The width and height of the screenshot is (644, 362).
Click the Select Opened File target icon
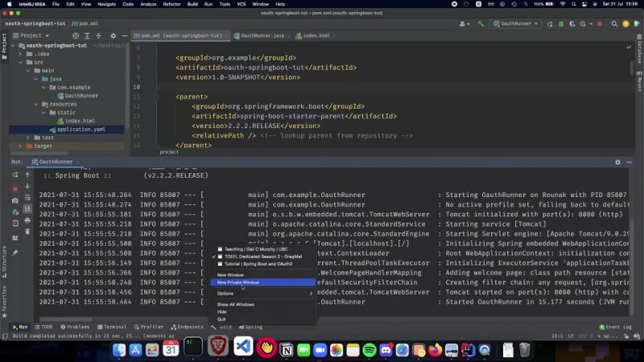[x=76, y=36]
